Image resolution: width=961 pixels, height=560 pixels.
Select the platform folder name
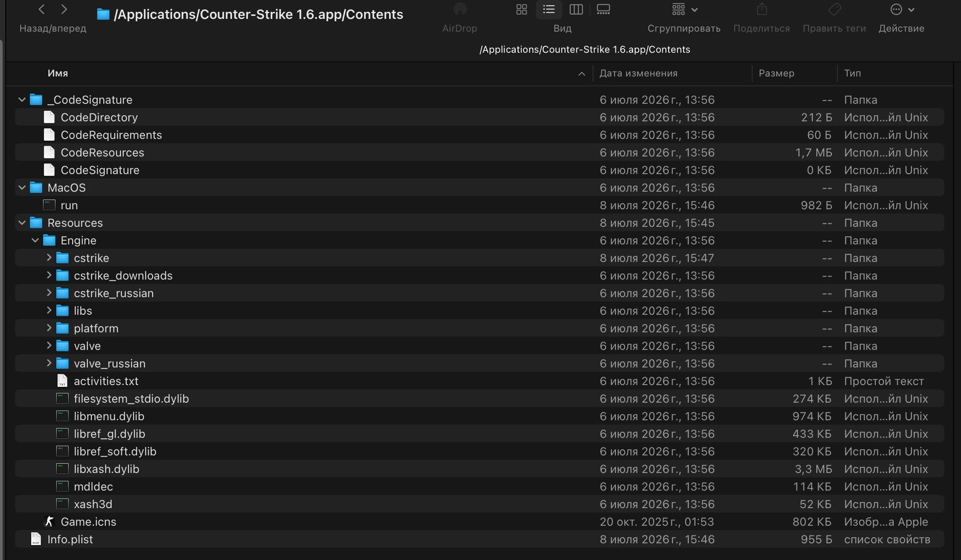click(96, 328)
